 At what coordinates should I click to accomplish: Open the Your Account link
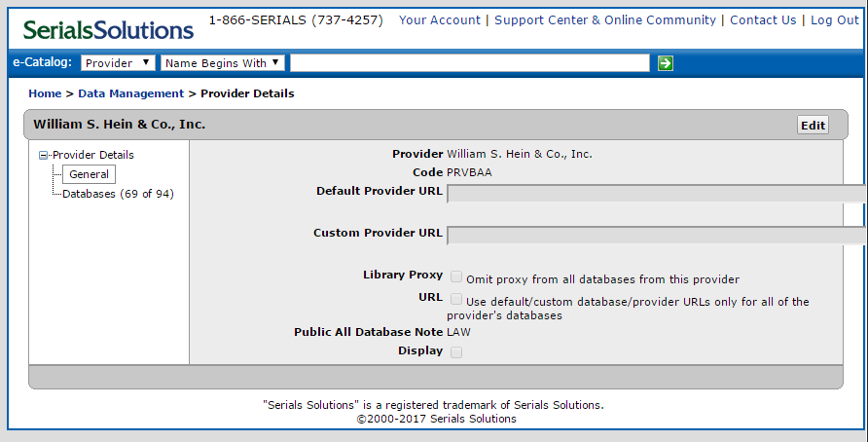tap(440, 20)
